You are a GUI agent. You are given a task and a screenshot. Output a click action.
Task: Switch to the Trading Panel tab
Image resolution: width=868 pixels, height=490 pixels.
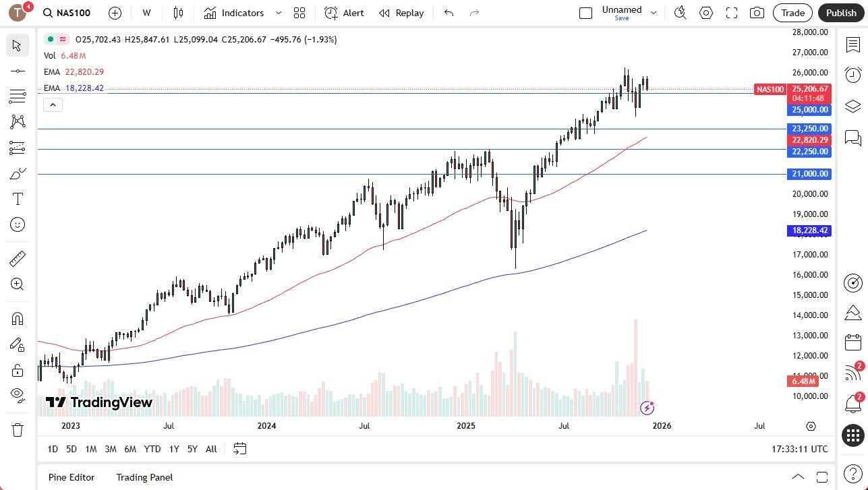pos(144,477)
